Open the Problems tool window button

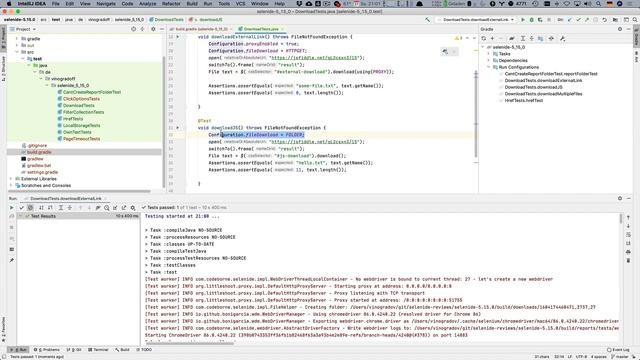pos(47,350)
